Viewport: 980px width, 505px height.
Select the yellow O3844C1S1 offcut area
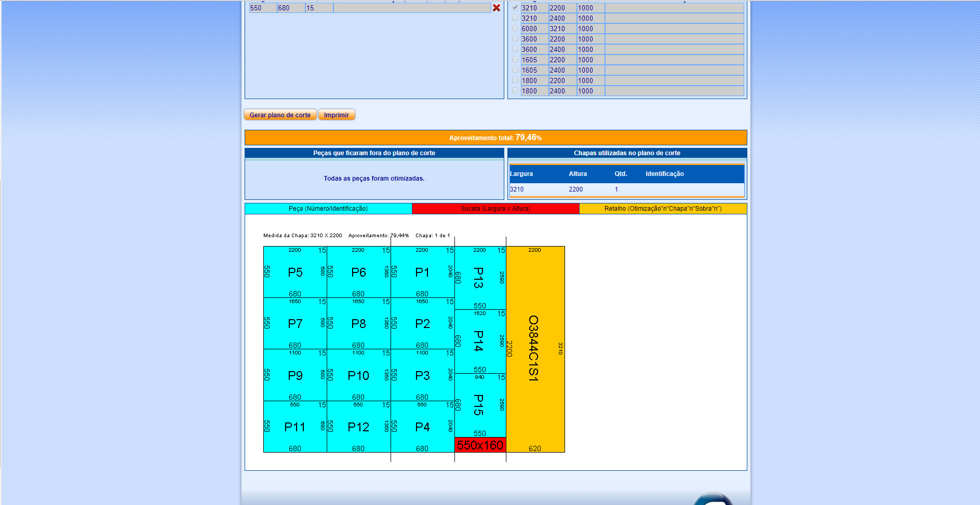(535, 349)
